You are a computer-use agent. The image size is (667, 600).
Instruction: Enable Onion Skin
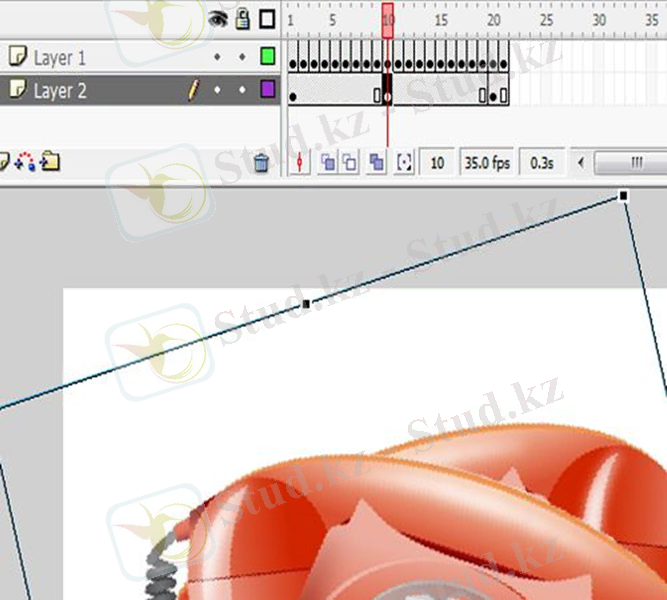pos(328,162)
